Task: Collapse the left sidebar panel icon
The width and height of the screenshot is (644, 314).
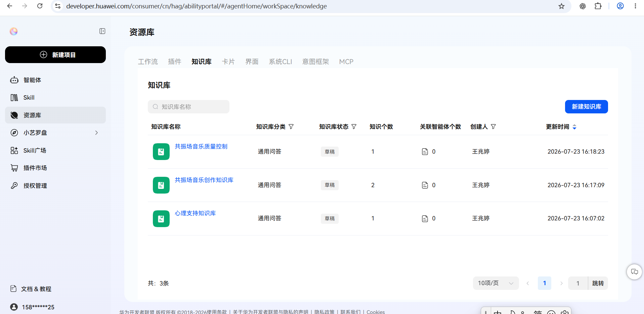Action: tap(102, 31)
